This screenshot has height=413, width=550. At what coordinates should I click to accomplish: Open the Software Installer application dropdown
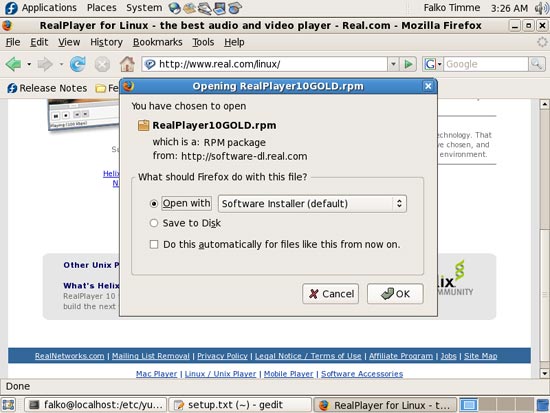[x=312, y=204]
